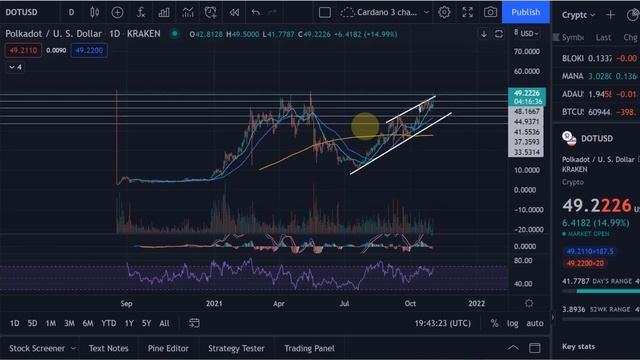
Task: Open the go to date calendar icon
Action: coord(194,323)
